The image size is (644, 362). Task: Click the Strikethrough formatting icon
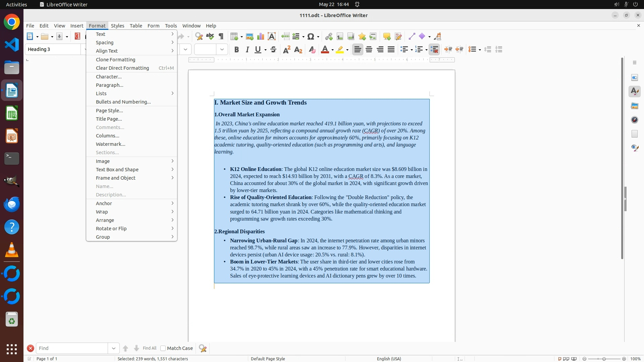273,50
